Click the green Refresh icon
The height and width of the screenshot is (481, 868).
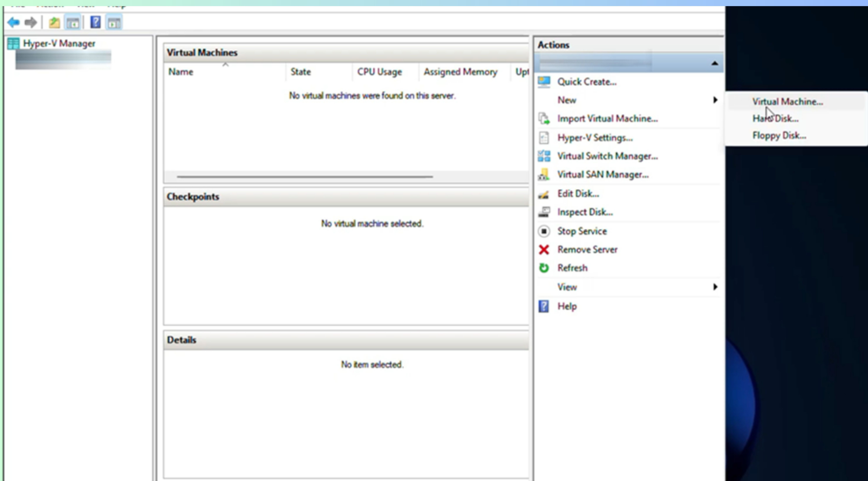(x=544, y=268)
